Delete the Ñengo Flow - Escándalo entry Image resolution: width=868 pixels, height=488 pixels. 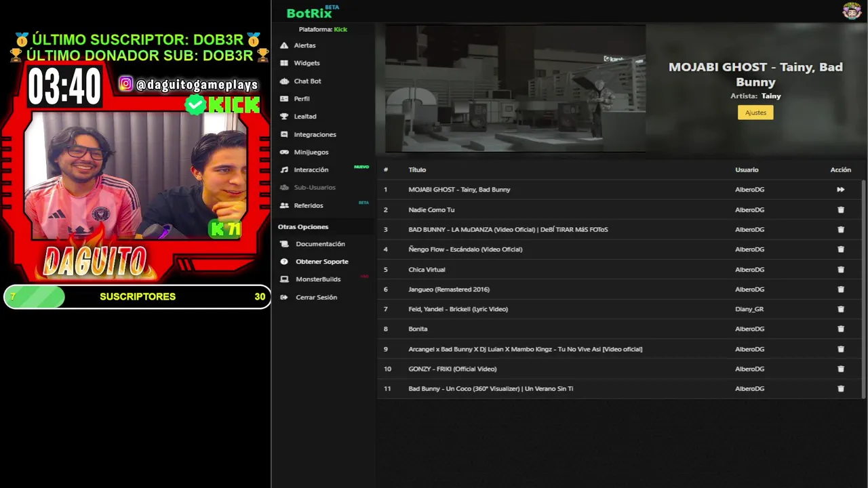(841, 249)
